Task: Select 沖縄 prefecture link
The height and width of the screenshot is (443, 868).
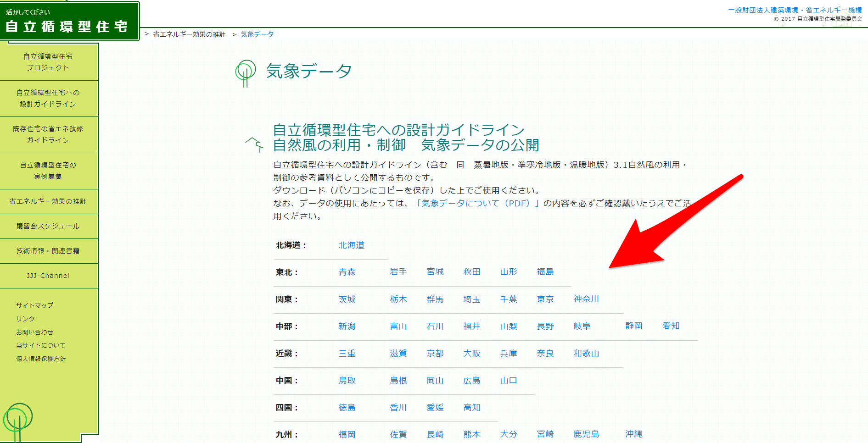Action: [x=633, y=434]
